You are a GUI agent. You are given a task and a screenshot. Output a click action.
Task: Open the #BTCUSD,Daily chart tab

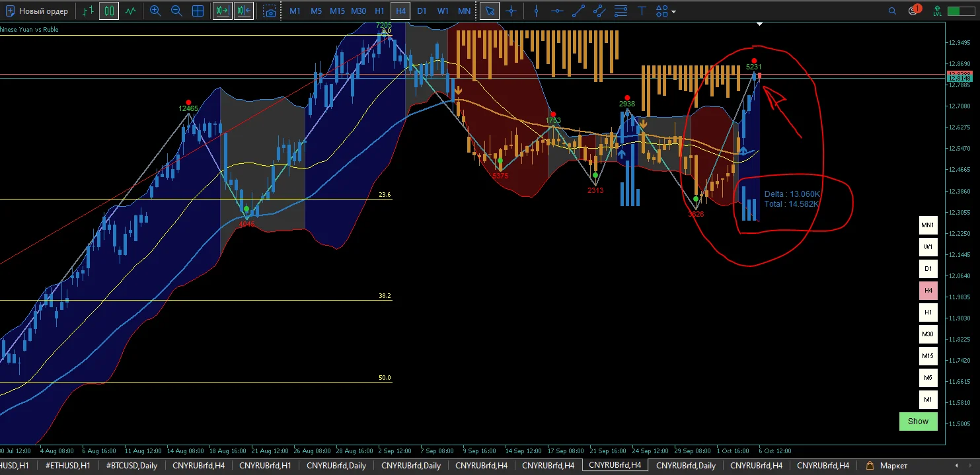tap(132, 466)
